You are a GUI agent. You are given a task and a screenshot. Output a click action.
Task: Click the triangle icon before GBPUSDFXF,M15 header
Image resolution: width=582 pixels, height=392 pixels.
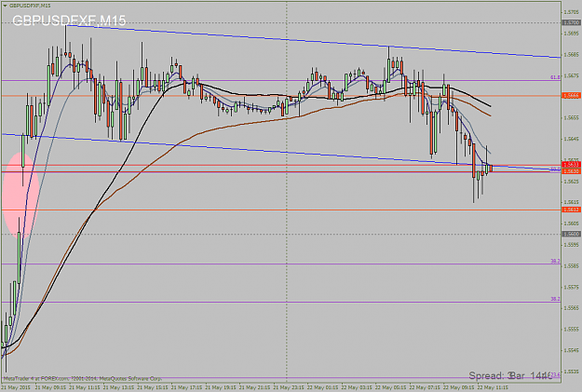(5, 6)
